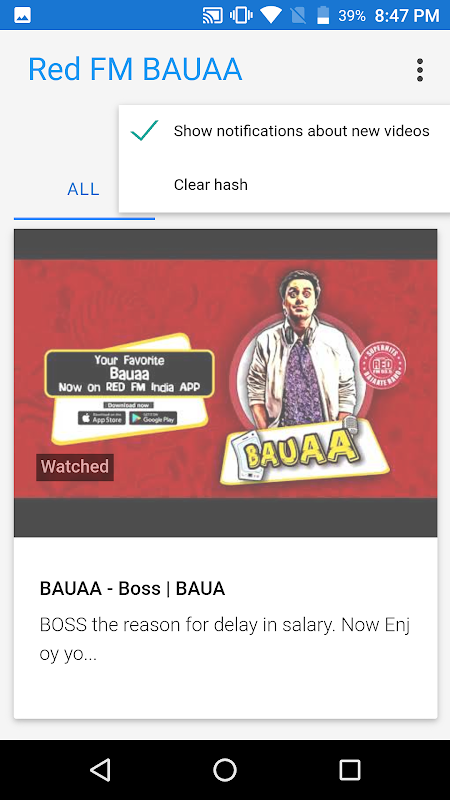Open the recent apps square button

pyautogui.click(x=349, y=769)
